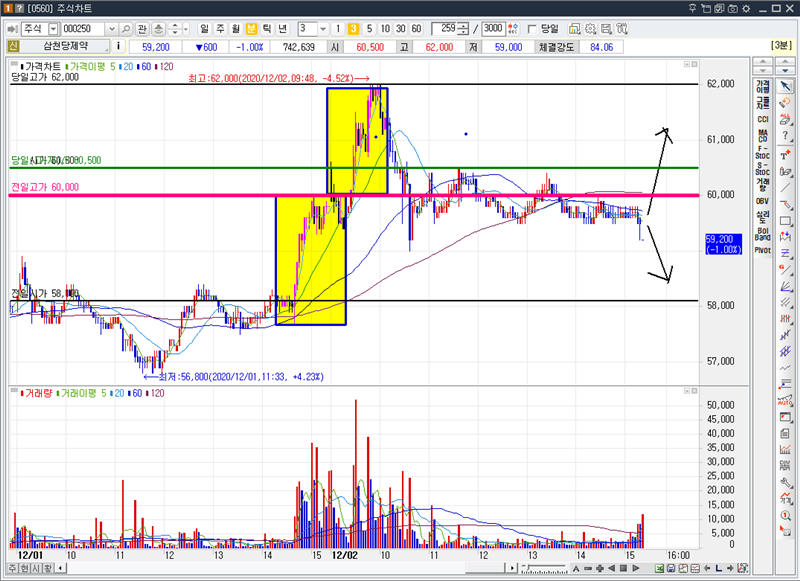This screenshot has height=581, width=800.
Task: Select the 1 minute interval button
Action: 338,29
